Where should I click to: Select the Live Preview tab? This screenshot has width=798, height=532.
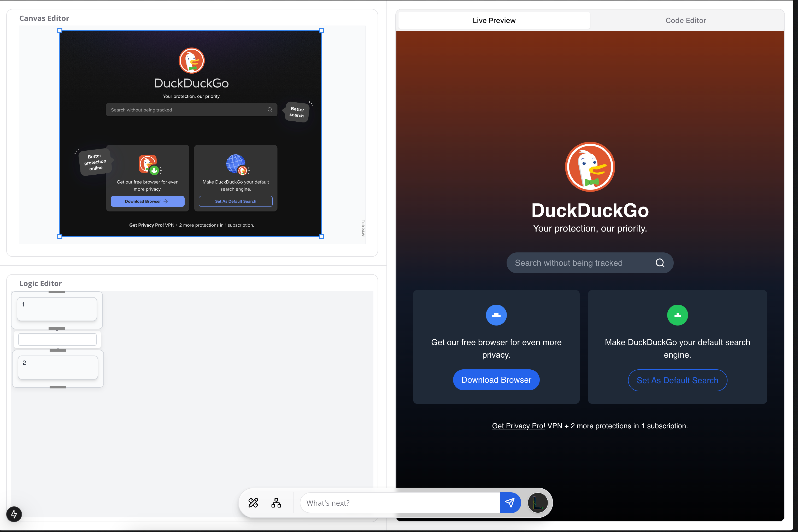(494, 20)
